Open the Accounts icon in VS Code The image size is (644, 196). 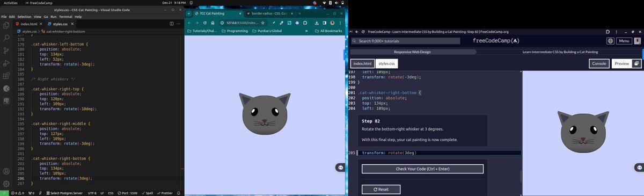pos(6,172)
